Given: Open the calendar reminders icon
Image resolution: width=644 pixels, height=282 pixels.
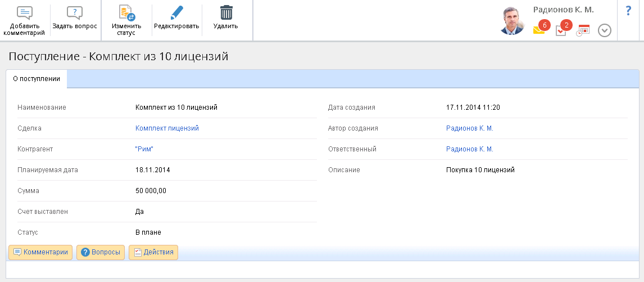Looking at the screenshot, I should [x=583, y=30].
